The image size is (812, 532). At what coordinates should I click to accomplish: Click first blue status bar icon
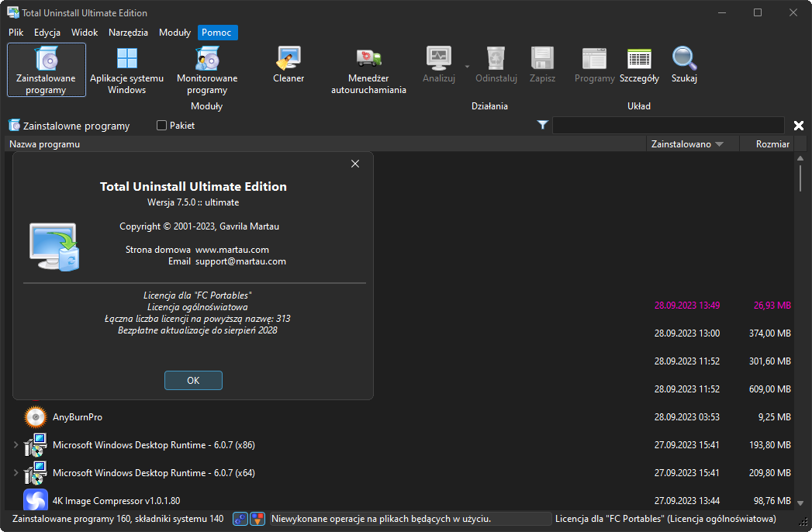click(240, 519)
